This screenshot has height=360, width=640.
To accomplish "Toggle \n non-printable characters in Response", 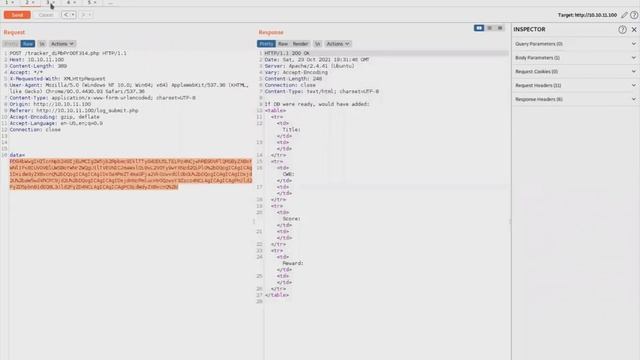I will click(318, 44).
